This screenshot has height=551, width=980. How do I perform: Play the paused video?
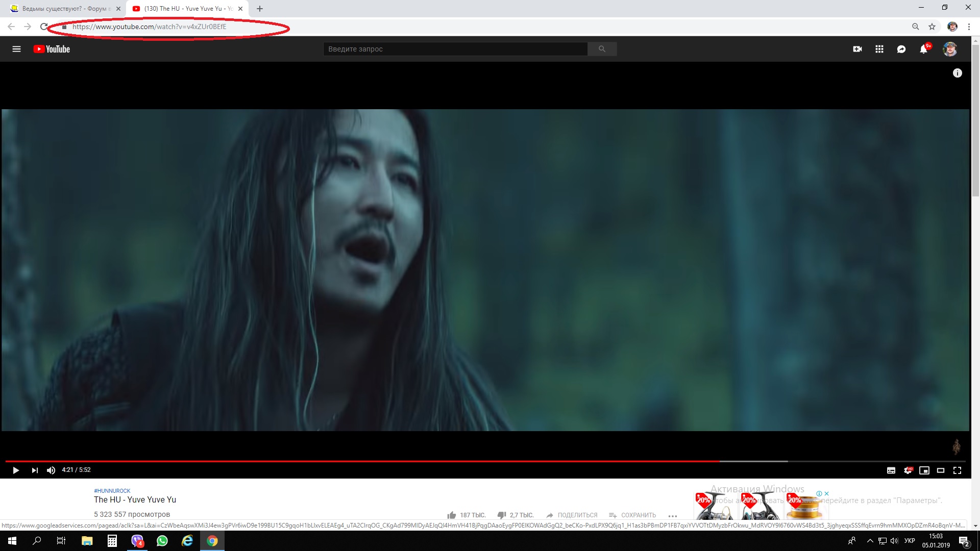point(16,470)
